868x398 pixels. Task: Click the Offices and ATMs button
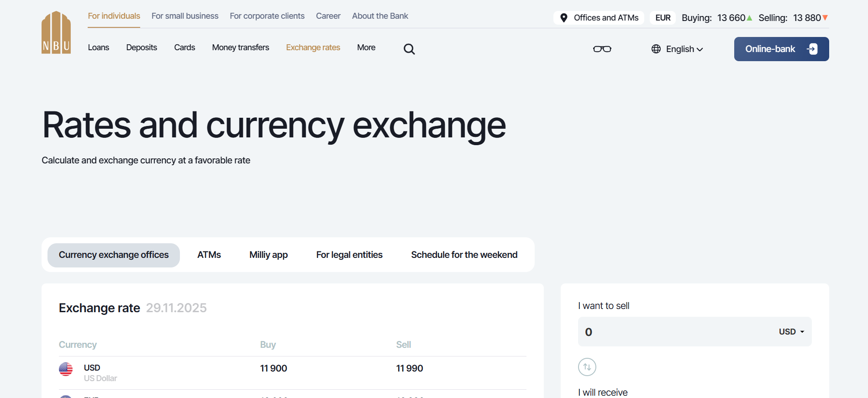click(x=599, y=18)
